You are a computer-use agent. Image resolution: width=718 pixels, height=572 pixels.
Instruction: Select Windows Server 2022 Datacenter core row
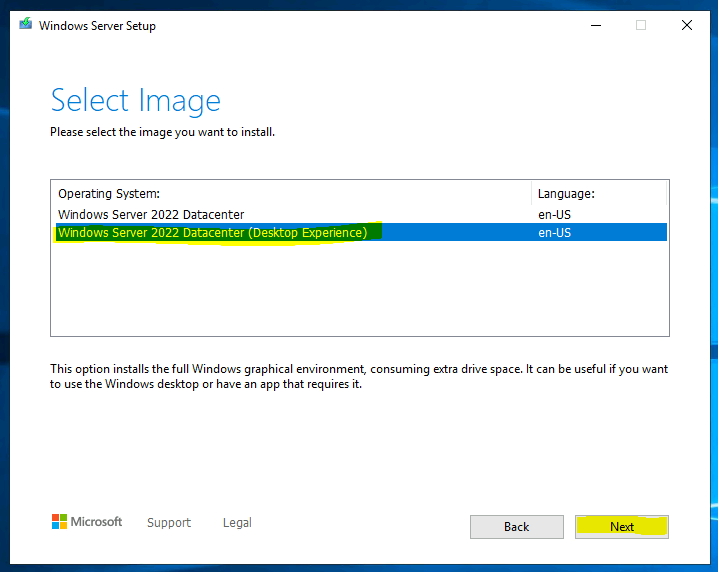click(361, 214)
